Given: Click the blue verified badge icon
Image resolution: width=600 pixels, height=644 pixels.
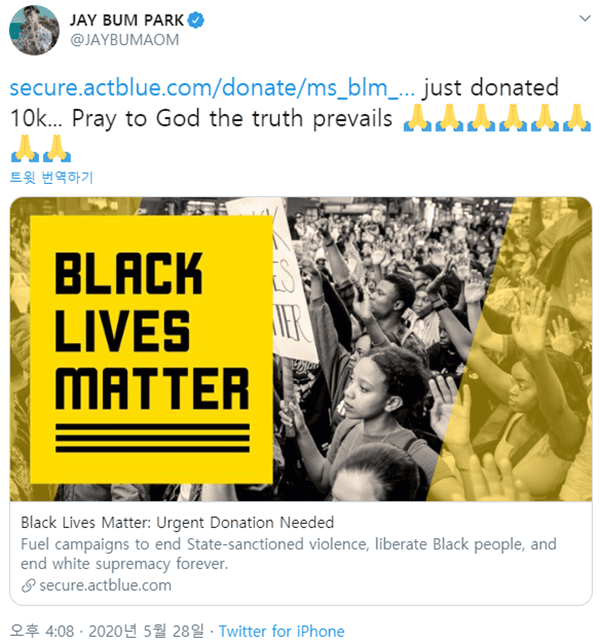Looking at the screenshot, I should click(196, 20).
